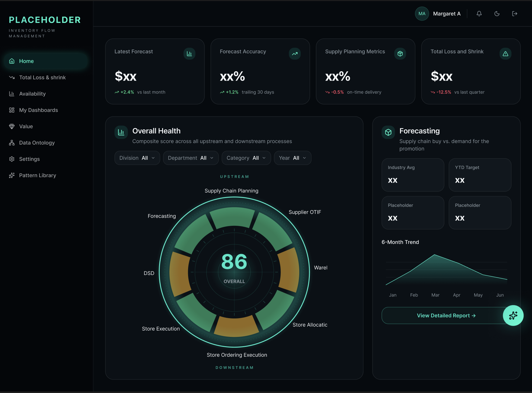Open the Supply Planning Metrics card
The width and height of the screenshot is (532, 393).
coord(366,71)
